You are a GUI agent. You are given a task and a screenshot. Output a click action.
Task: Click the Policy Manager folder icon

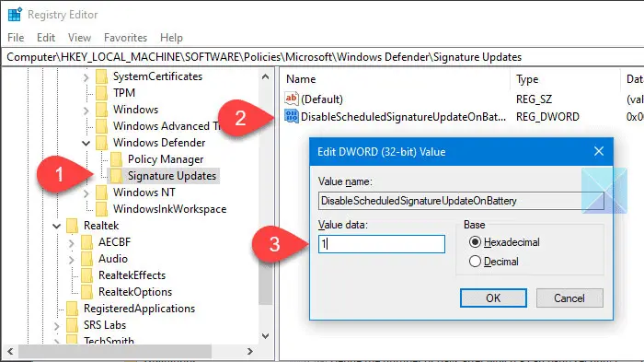[x=116, y=159]
